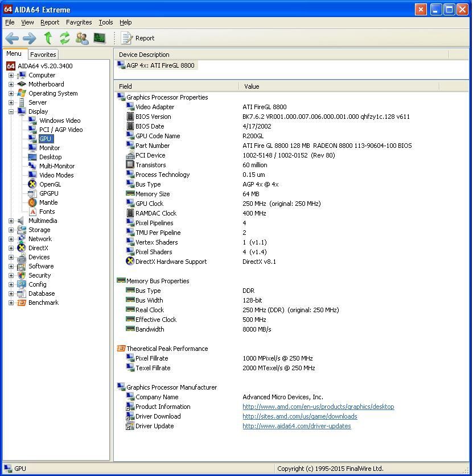Screen dimensions: 473x476
Task: Open the AMD Product Information link
Action: click(x=318, y=407)
